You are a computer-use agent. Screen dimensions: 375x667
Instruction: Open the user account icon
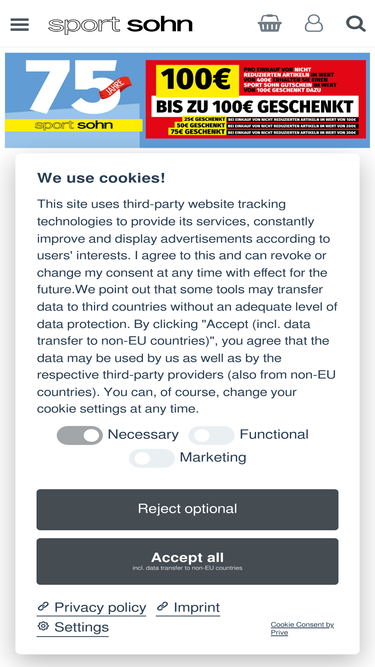(314, 23)
